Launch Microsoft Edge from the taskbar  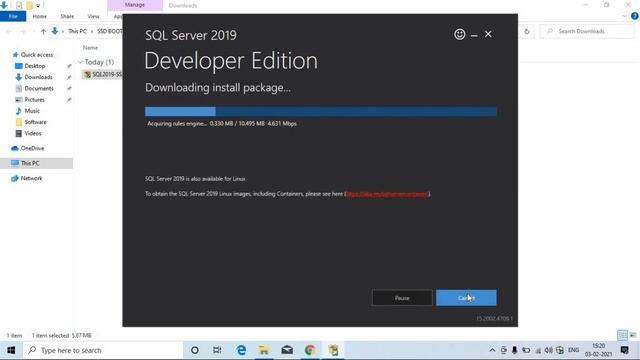[241, 350]
